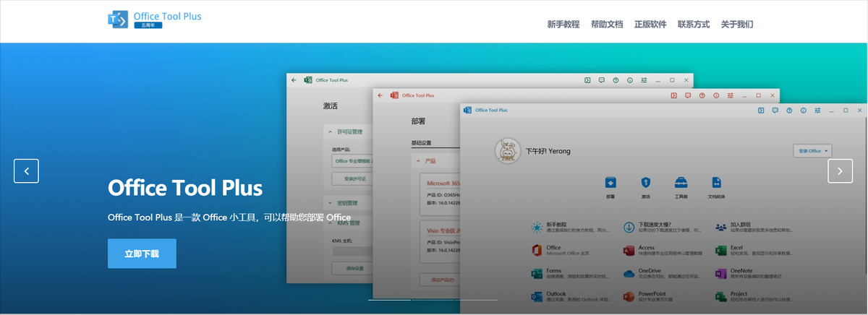868x315 pixels.
Task: Select the second carousel indicator bar
Action: coord(433,299)
